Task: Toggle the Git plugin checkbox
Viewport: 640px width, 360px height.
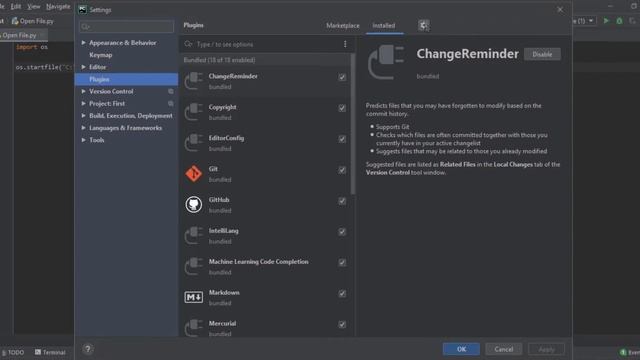Action: click(342, 170)
